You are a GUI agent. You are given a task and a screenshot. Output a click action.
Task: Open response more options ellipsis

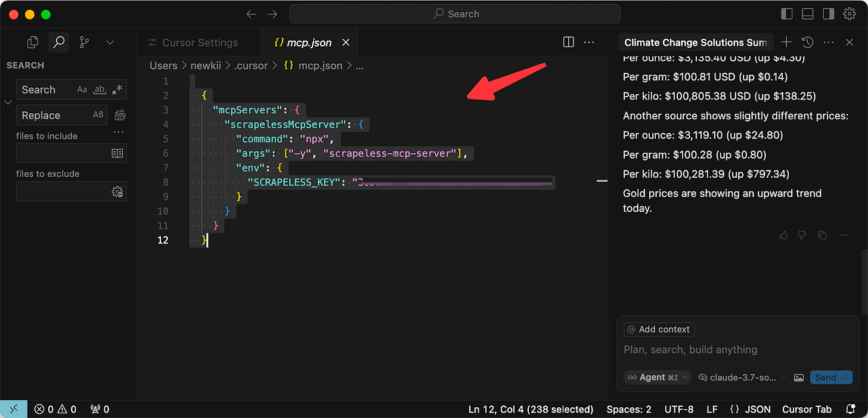pyautogui.click(x=844, y=235)
